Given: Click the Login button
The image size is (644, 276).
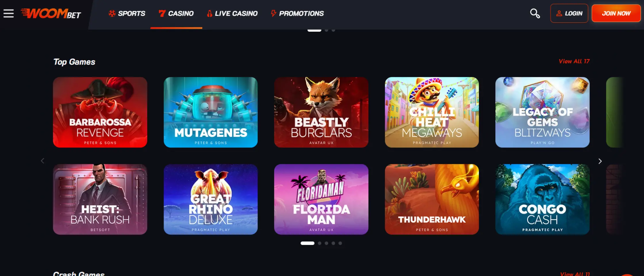Looking at the screenshot, I should tap(569, 13).
